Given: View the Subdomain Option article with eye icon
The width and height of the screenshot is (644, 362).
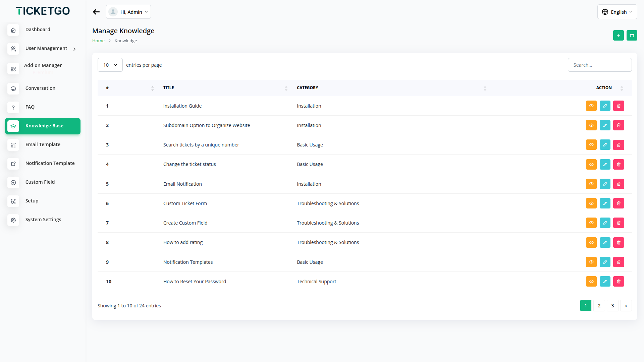Looking at the screenshot, I should pyautogui.click(x=591, y=125).
